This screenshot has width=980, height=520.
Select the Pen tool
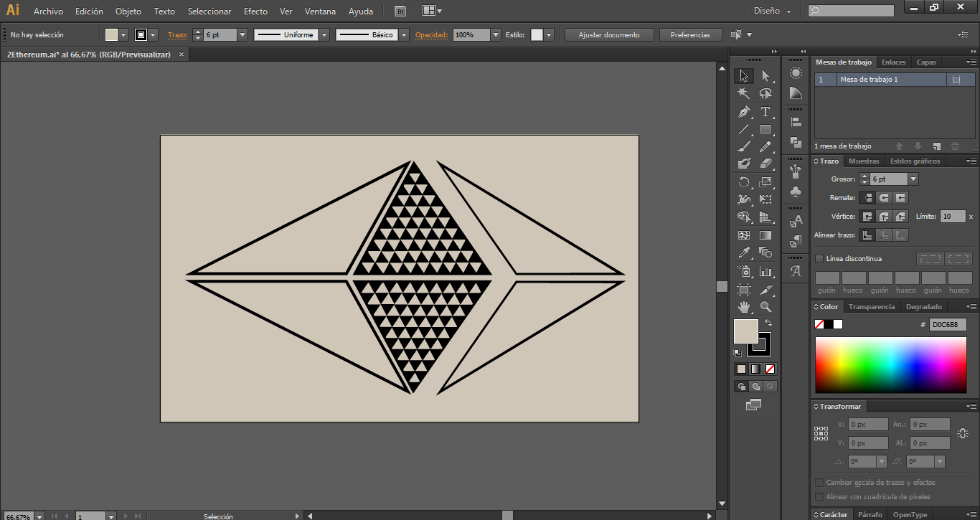pos(744,112)
